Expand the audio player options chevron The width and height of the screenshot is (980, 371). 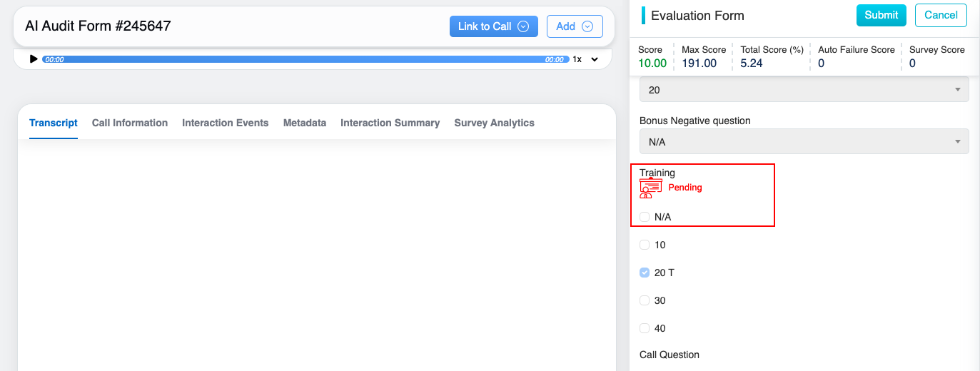(x=595, y=59)
